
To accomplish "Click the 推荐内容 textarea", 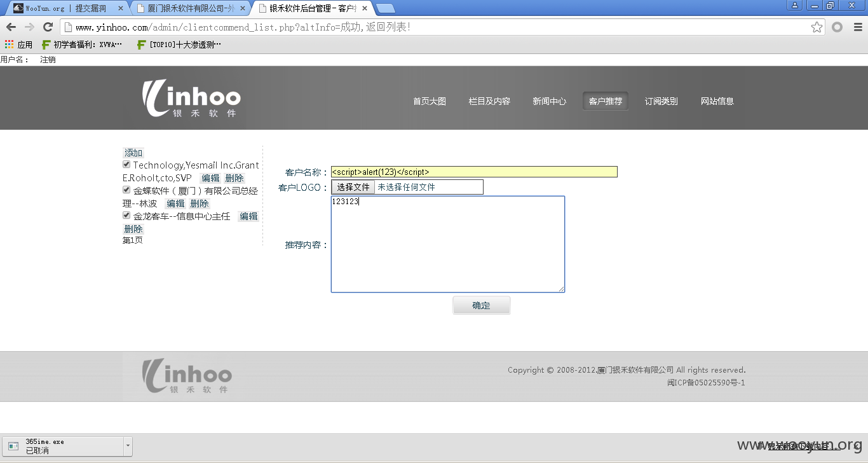I will click(448, 244).
